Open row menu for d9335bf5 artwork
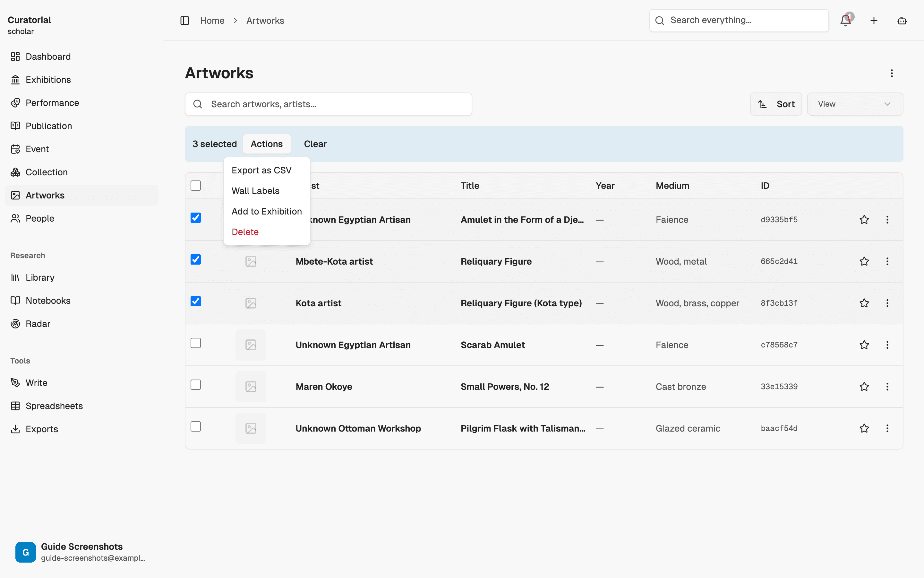 (x=887, y=219)
